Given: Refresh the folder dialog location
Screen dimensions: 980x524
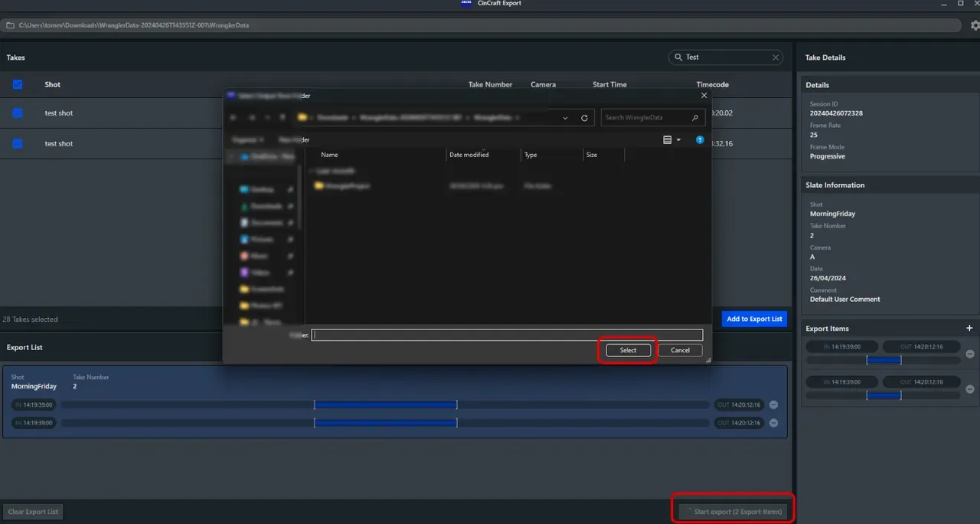Looking at the screenshot, I should (584, 118).
